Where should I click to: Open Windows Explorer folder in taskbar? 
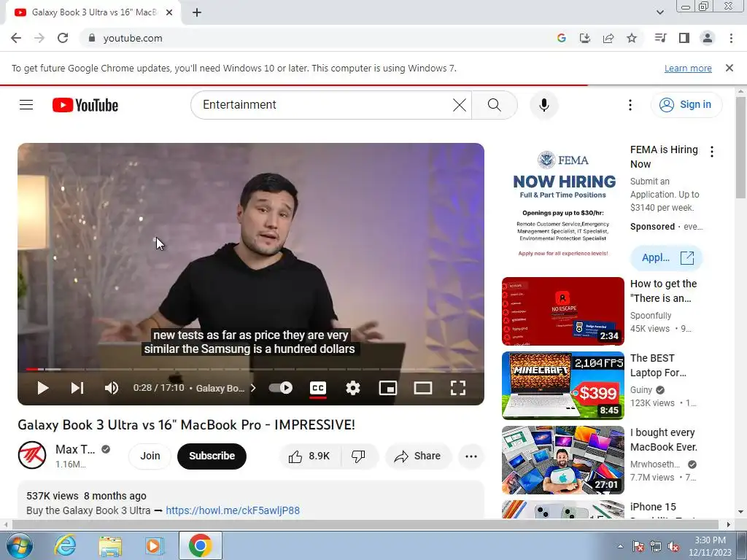click(x=110, y=545)
